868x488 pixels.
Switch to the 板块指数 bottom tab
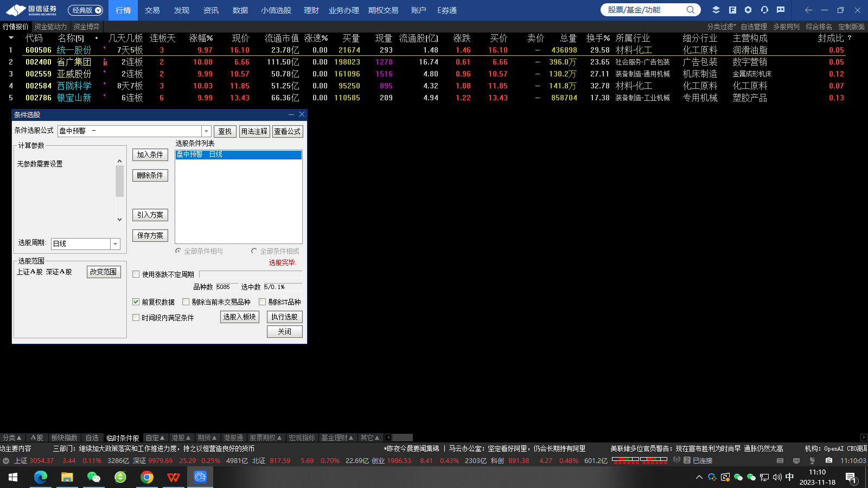click(x=64, y=438)
